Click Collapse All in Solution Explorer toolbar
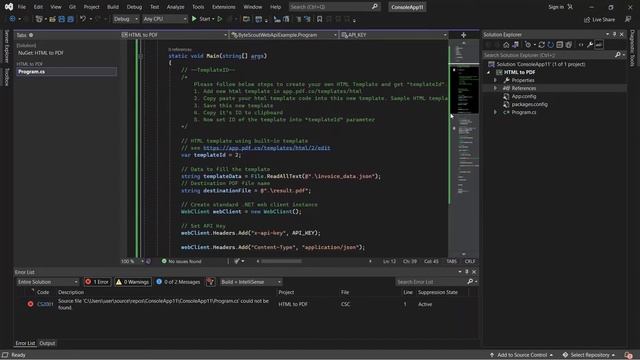Viewport: 640px width, 360px height. pos(560,45)
